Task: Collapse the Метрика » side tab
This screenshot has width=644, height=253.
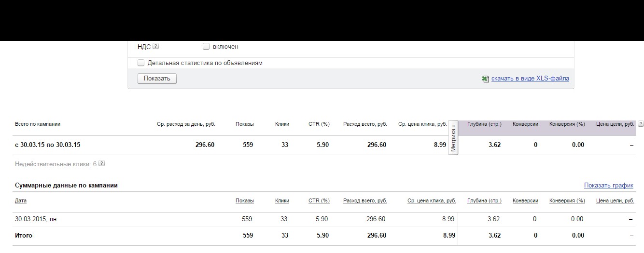Action: (x=453, y=138)
